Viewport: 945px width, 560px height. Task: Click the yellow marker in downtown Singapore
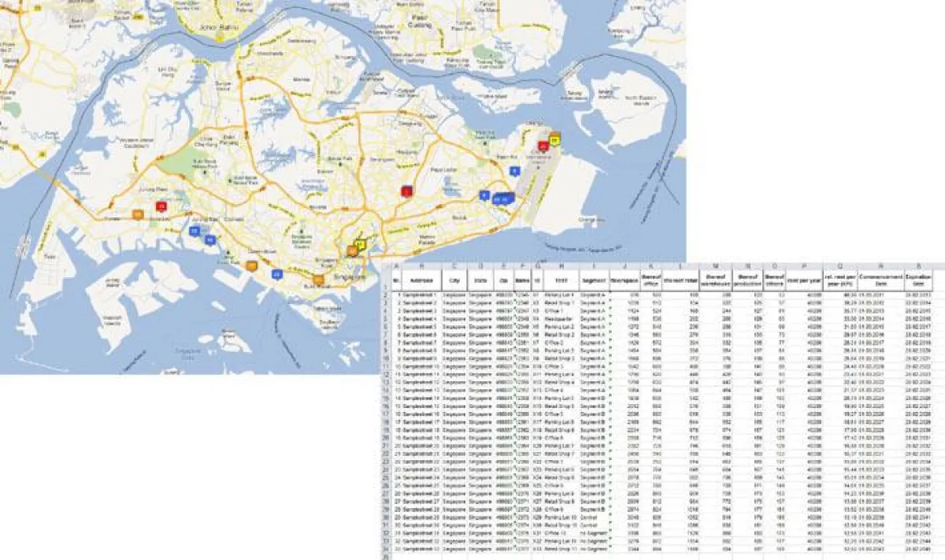360,244
